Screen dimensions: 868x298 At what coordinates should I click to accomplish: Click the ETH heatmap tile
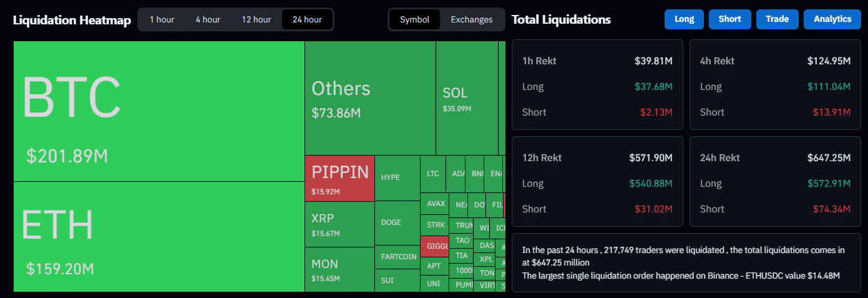158,236
